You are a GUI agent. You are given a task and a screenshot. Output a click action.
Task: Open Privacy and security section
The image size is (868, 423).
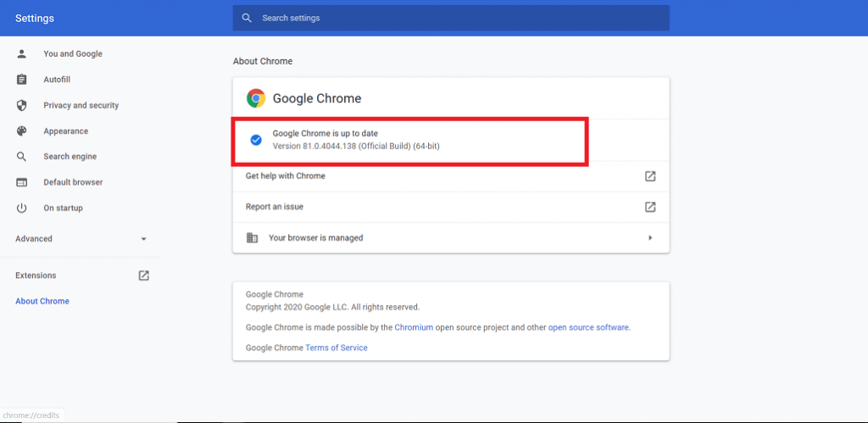tap(81, 105)
